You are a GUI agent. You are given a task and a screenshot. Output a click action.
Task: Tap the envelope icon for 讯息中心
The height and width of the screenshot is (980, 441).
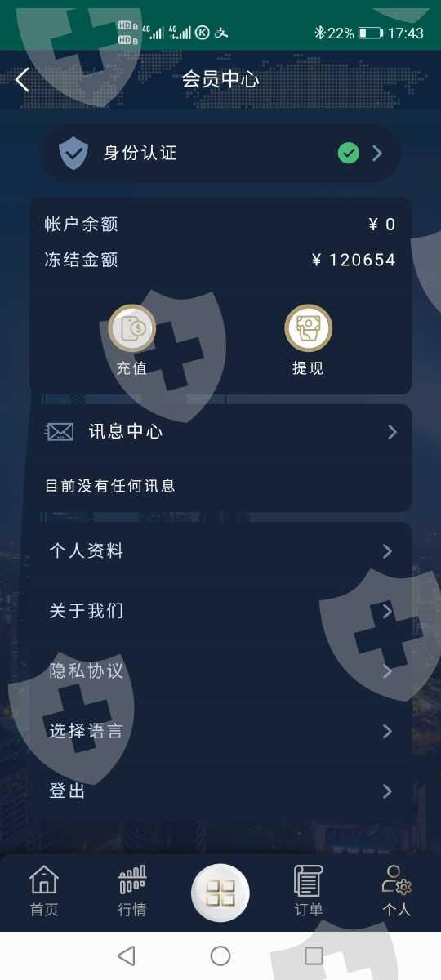click(x=60, y=432)
